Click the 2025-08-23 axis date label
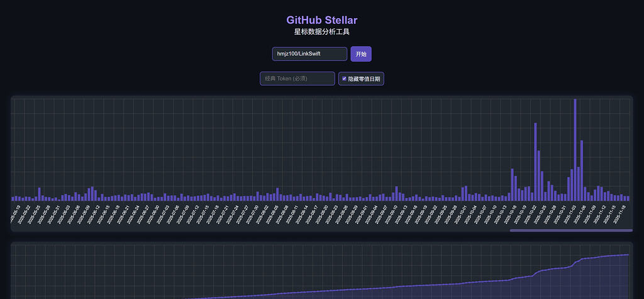 pos(331,214)
